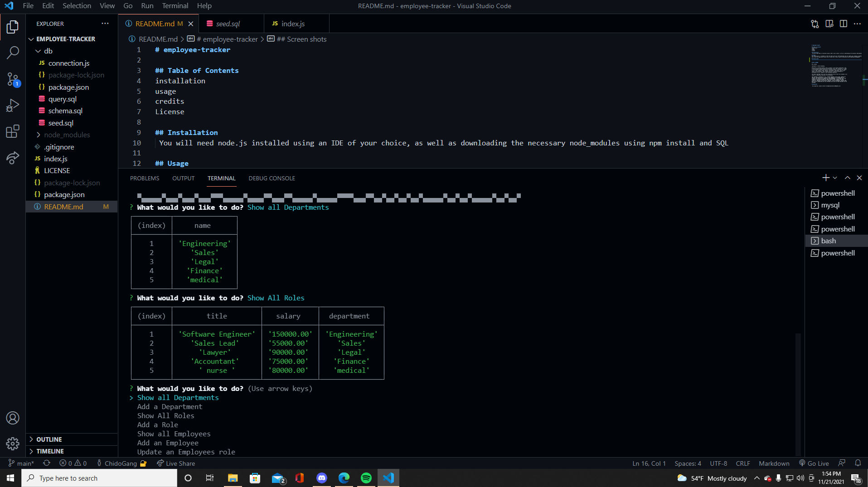
Task: Synchronize changes in status bar
Action: point(47,463)
